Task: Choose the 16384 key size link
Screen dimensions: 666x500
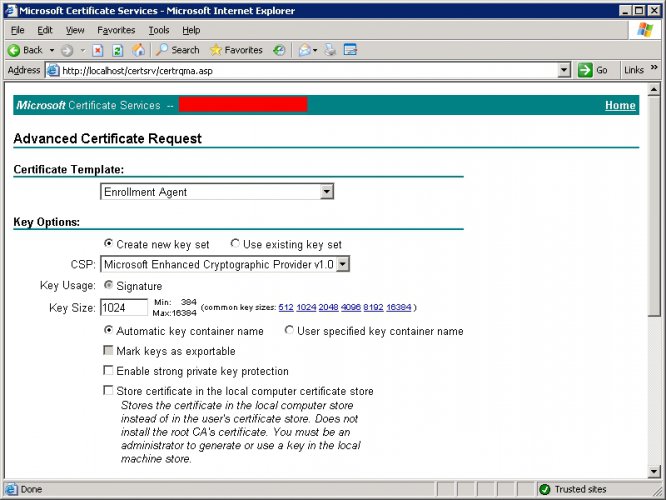Action: tap(399, 307)
